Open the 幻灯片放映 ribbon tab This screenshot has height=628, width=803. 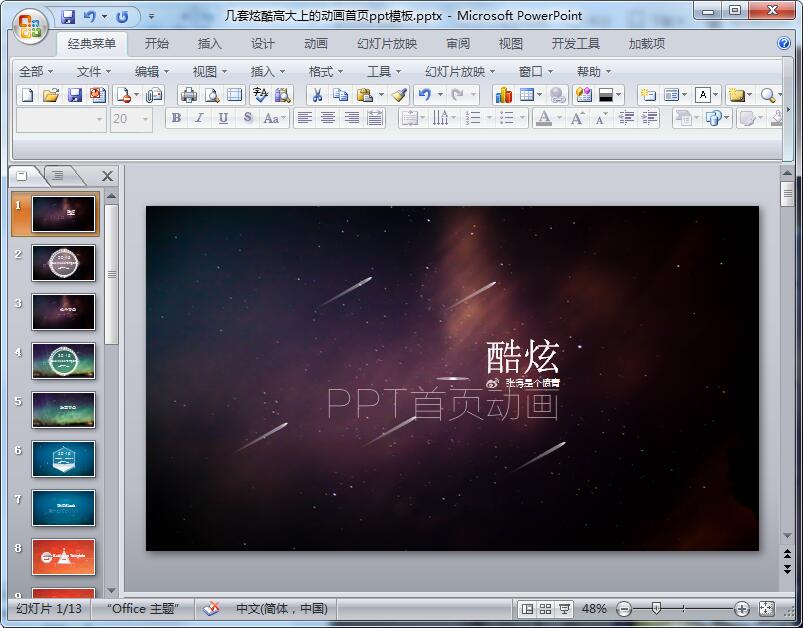387,44
